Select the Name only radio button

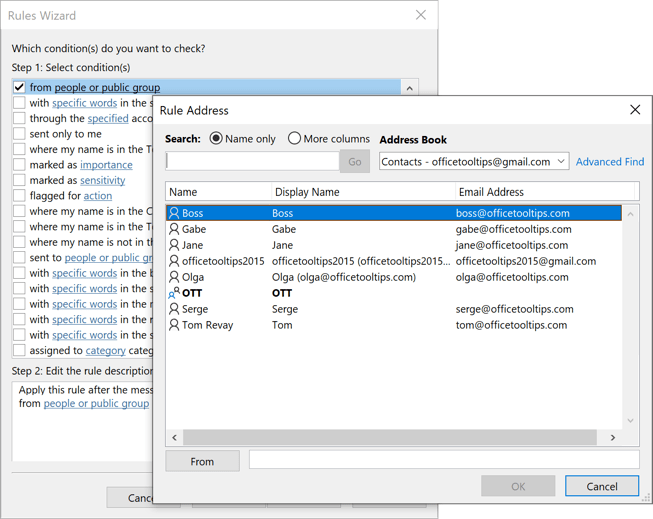click(x=216, y=139)
